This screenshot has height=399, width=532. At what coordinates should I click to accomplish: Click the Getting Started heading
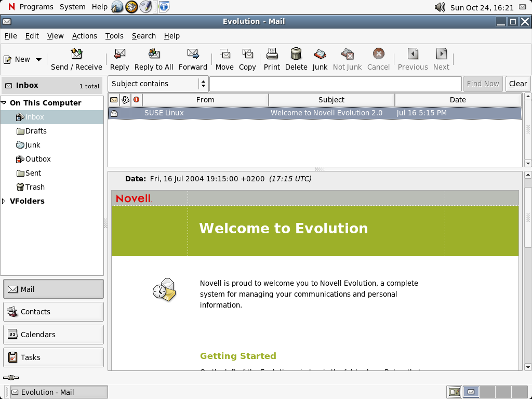(x=238, y=356)
